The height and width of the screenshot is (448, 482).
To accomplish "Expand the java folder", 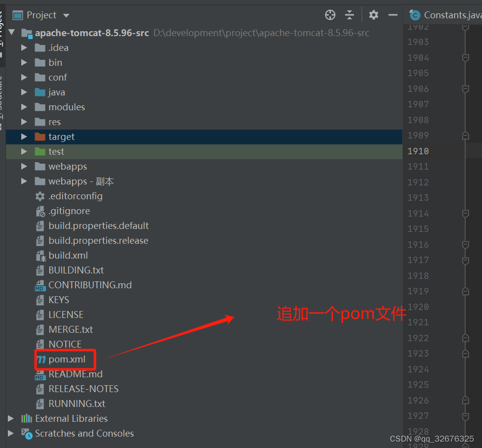I will click(24, 92).
